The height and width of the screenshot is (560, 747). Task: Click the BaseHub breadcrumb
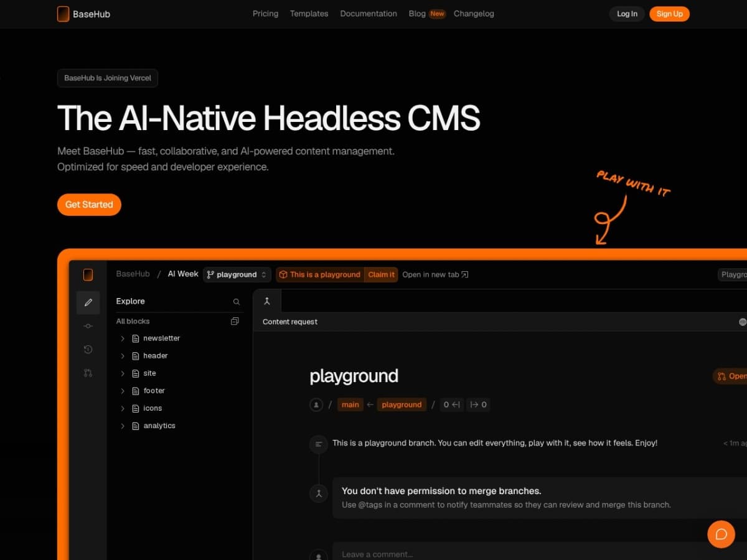(x=133, y=274)
